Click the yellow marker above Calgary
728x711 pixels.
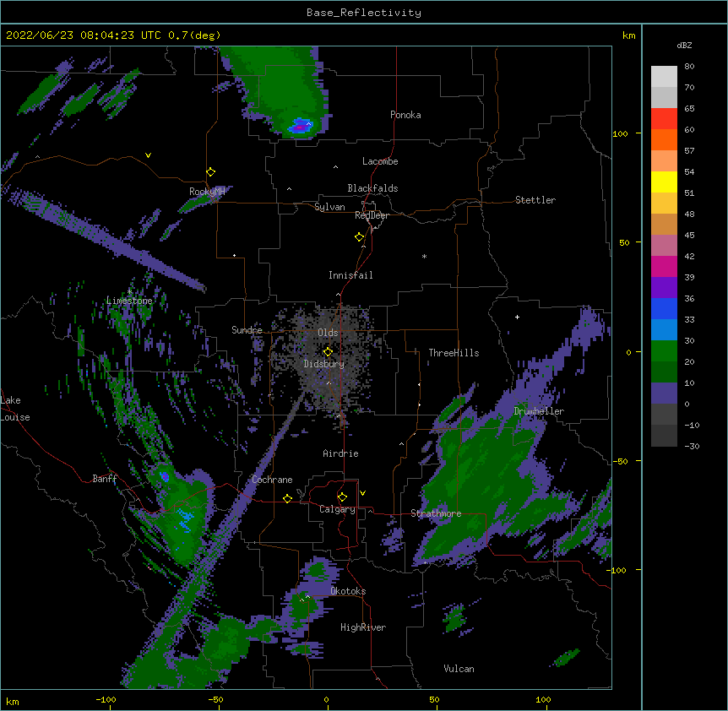coord(342,497)
